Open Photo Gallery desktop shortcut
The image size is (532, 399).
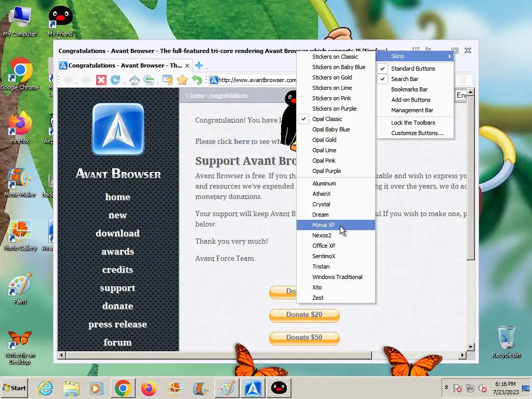coord(20,235)
